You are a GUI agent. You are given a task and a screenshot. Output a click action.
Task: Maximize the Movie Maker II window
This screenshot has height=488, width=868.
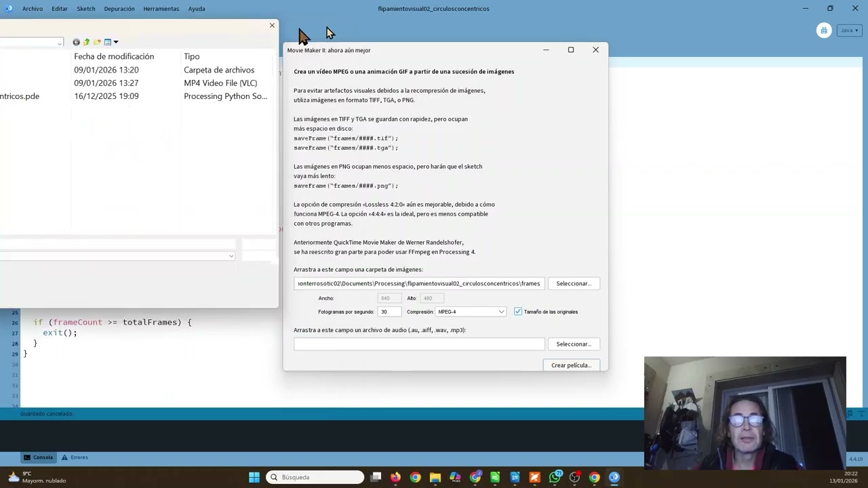pos(571,49)
